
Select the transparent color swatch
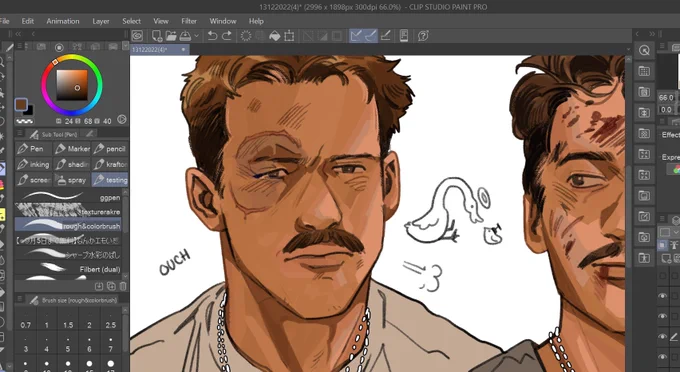[x=24, y=121]
